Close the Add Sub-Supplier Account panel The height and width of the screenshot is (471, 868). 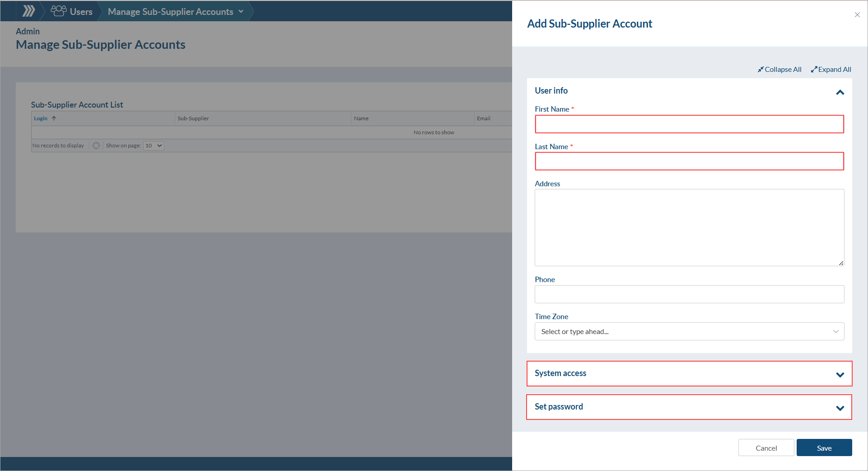(x=857, y=15)
